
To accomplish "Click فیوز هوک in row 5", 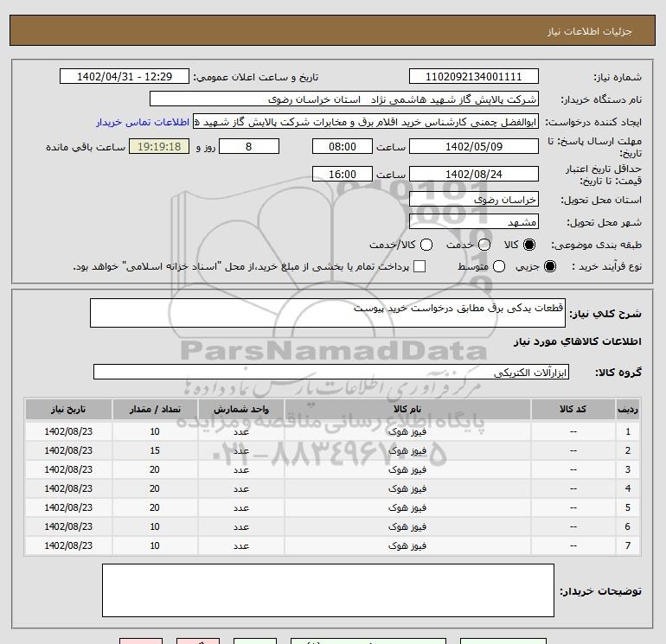I will click(407, 507).
